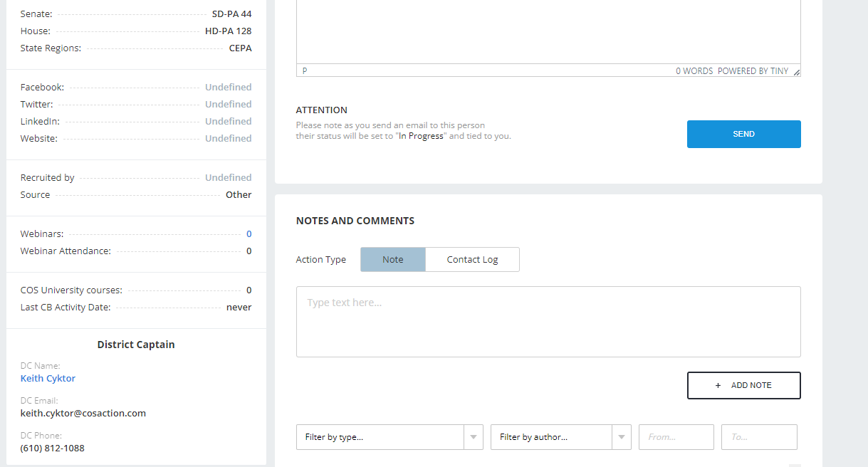Toggle the 0 WORDS counter in editor
This screenshot has width=868, height=467.
(x=694, y=71)
